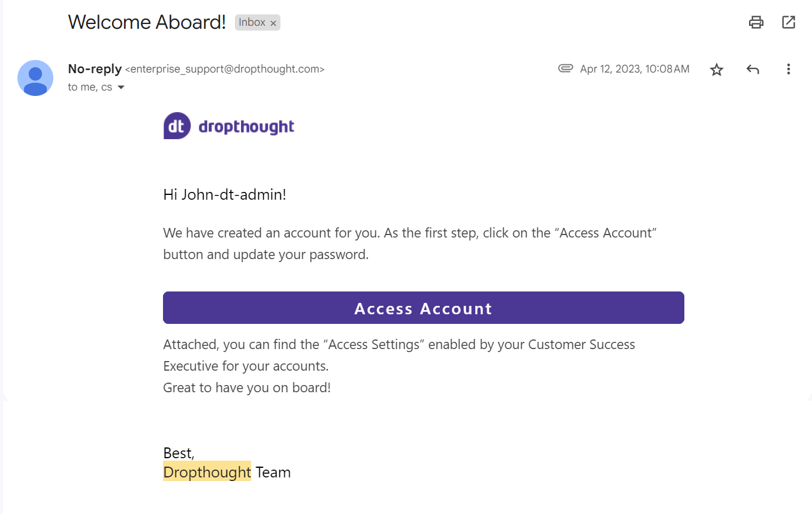Click the highlighted Dropthought word in signature
This screenshot has width=812, height=514.
(207, 472)
